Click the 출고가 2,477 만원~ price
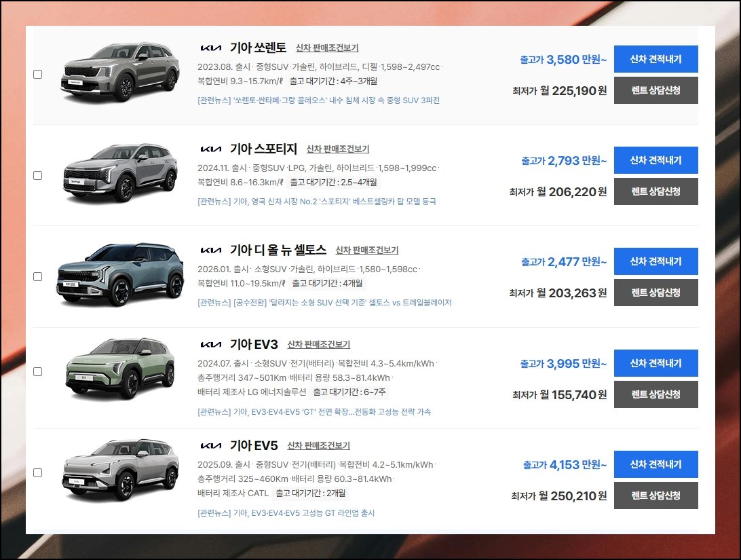The image size is (741, 560). click(x=564, y=262)
